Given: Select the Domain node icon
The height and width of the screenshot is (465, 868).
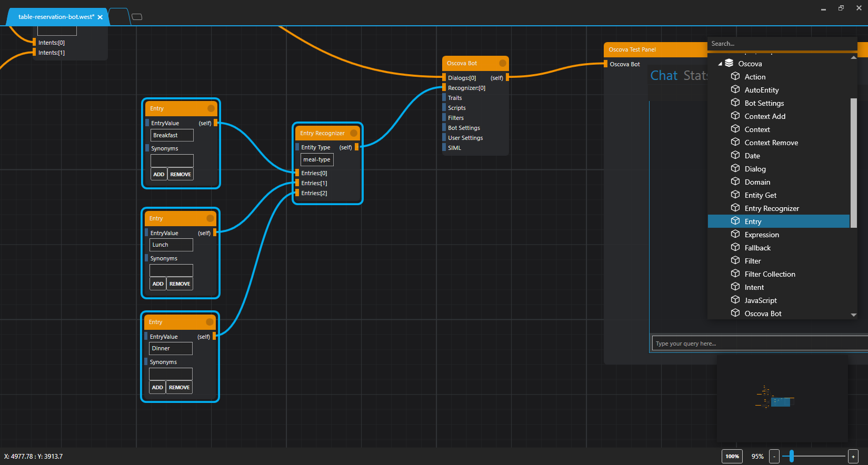Looking at the screenshot, I should pos(735,181).
